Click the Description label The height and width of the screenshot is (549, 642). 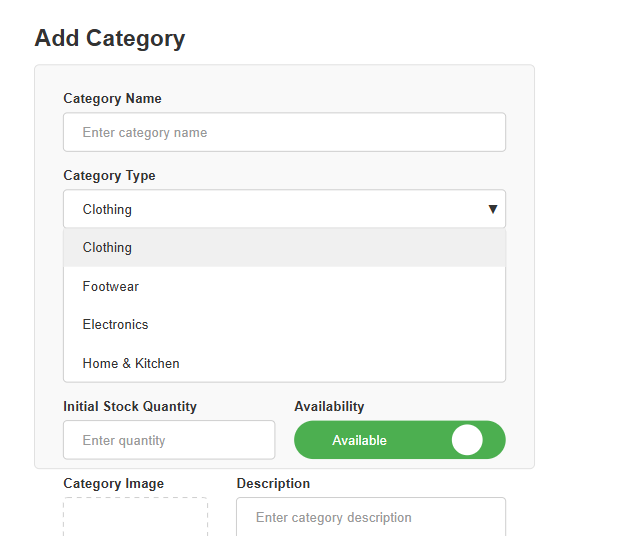click(x=273, y=483)
